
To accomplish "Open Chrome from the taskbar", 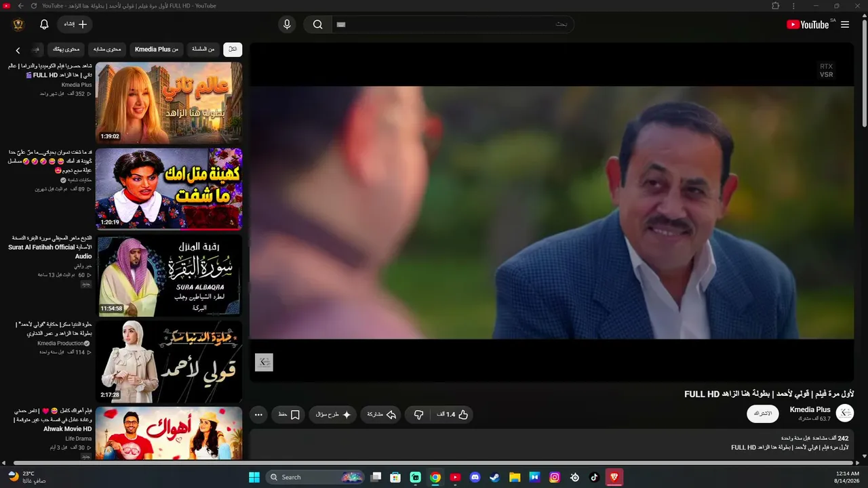I will pyautogui.click(x=435, y=477).
